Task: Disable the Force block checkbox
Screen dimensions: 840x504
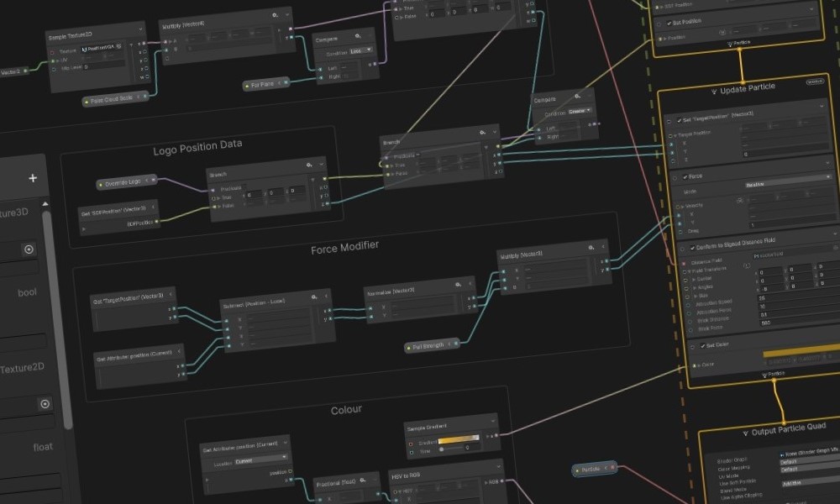Action: click(685, 176)
